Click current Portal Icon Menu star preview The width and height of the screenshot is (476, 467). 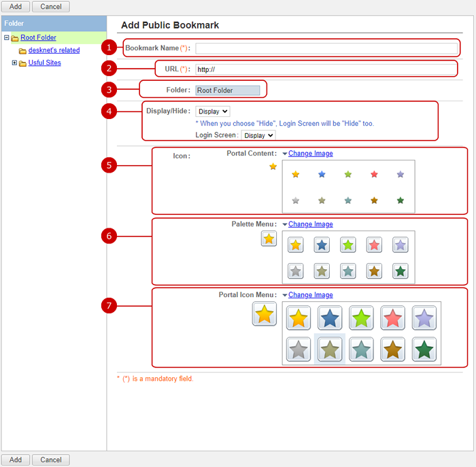pyautogui.click(x=265, y=314)
